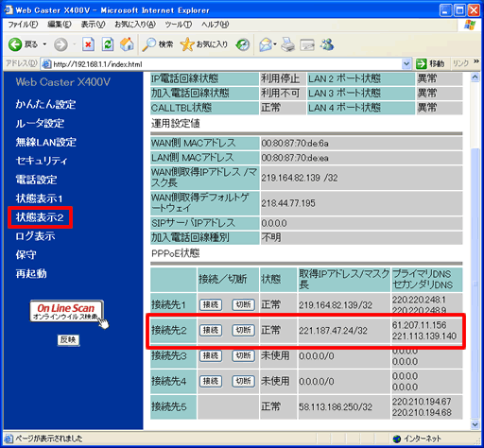This screenshot has height=448, width=484.
Task: Expand the Links toolbar chevron
Action: 476,61
